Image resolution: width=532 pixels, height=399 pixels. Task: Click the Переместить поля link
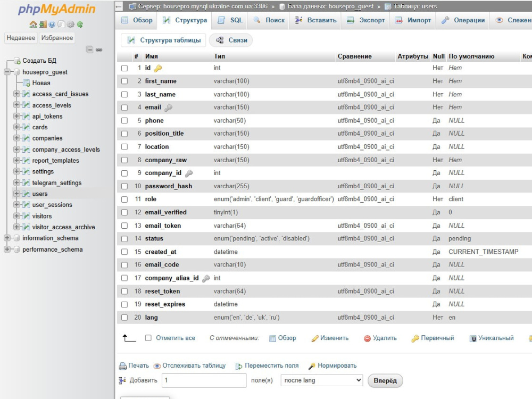268,366
